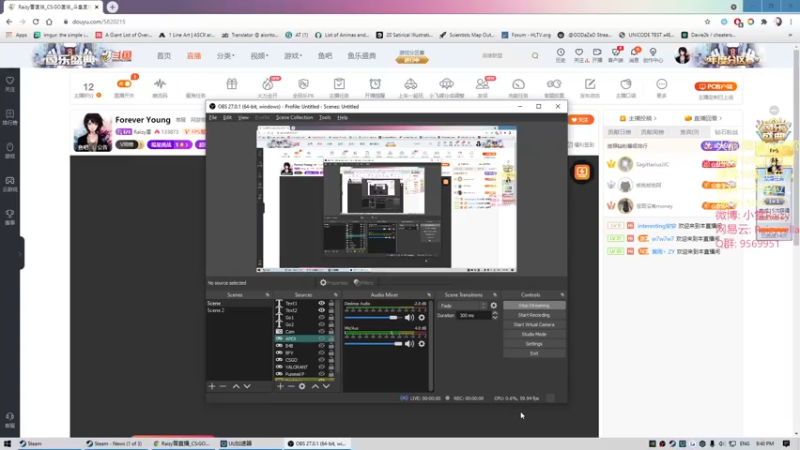
Task: Pop out the Audio Mixer dock icon
Action: tap(429, 295)
